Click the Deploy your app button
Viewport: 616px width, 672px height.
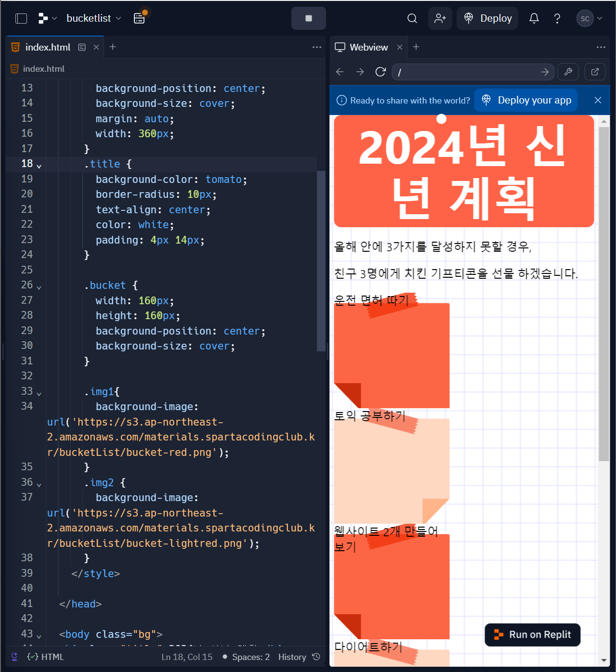click(526, 100)
